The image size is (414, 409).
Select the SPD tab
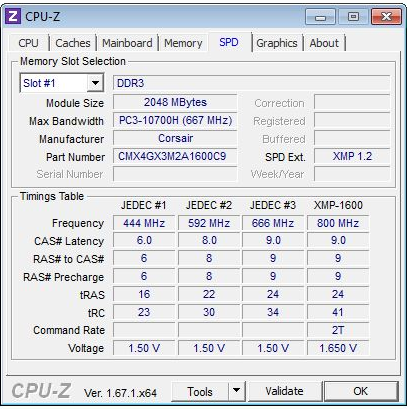pyautogui.click(x=229, y=42)
